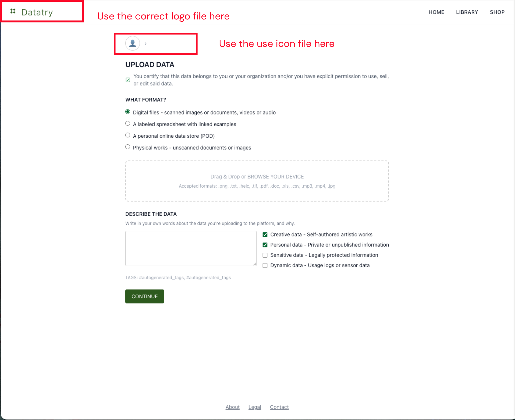Click the WHAT FORMAT? heading
Image resolution: width=515 pixels, height=420 pixels.
click(x=146, y=100)
